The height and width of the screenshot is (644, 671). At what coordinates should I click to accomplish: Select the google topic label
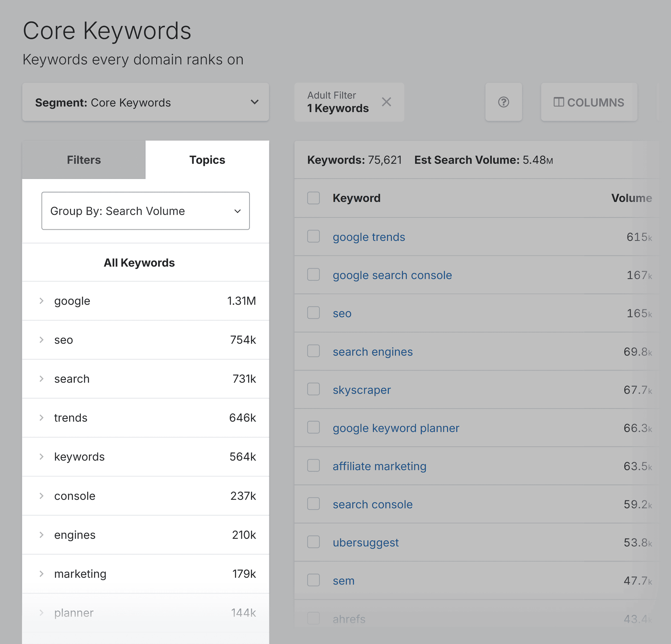(72, 301)
